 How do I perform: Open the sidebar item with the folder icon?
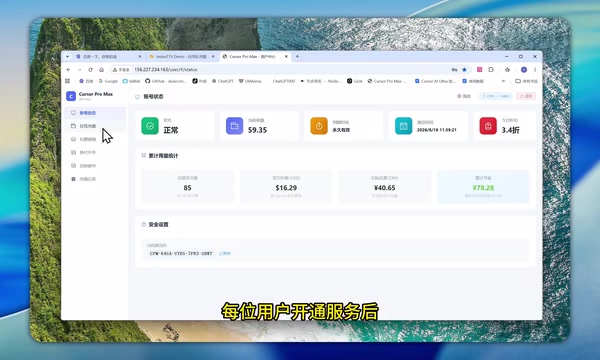click(96, 126)
